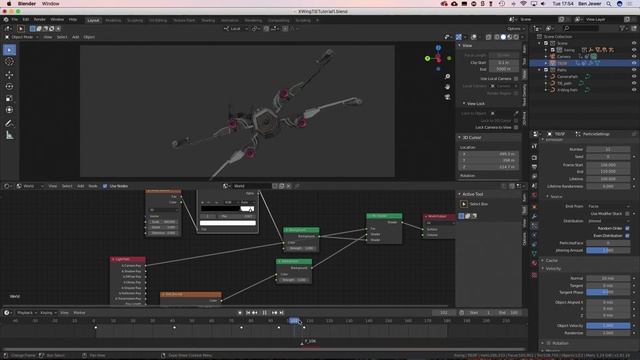The height and width of the screenshot is (360, 640).
Task: Hide the CameraPath object with eye icon
Action: (x=634, y=76)
